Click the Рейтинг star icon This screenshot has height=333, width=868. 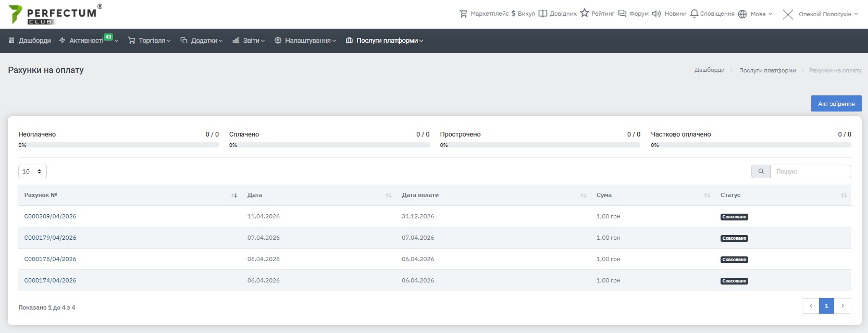point(585,13)
